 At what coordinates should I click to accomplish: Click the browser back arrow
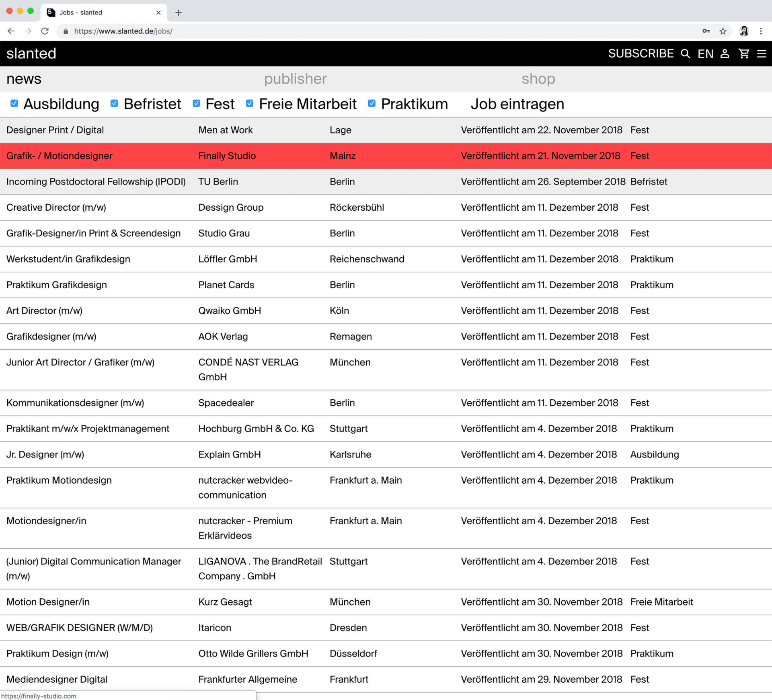click(x=11, y=31)
